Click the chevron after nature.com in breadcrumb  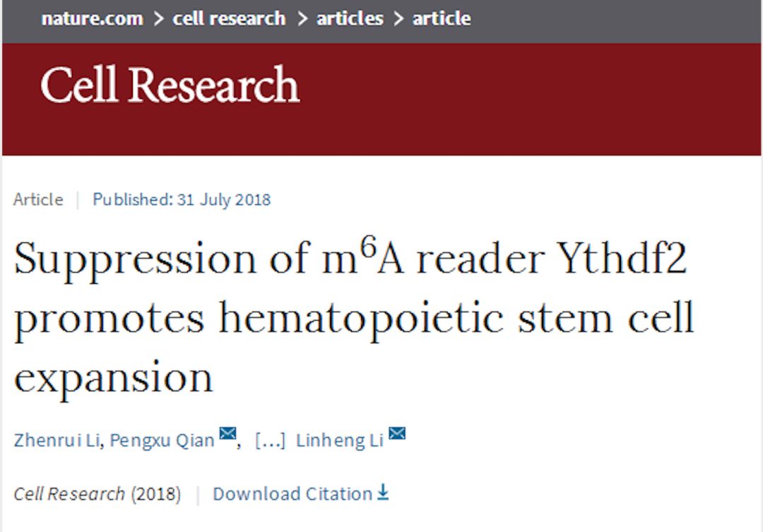158,18
